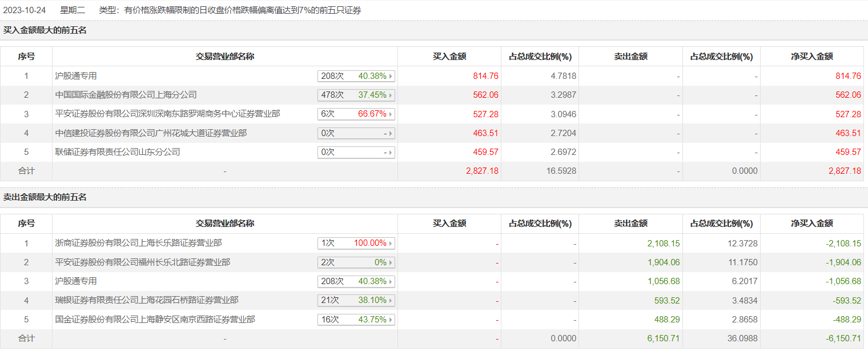
Task: Click 国金证券上海静安区南京西路营业部 link
Action: click(155, 320)
